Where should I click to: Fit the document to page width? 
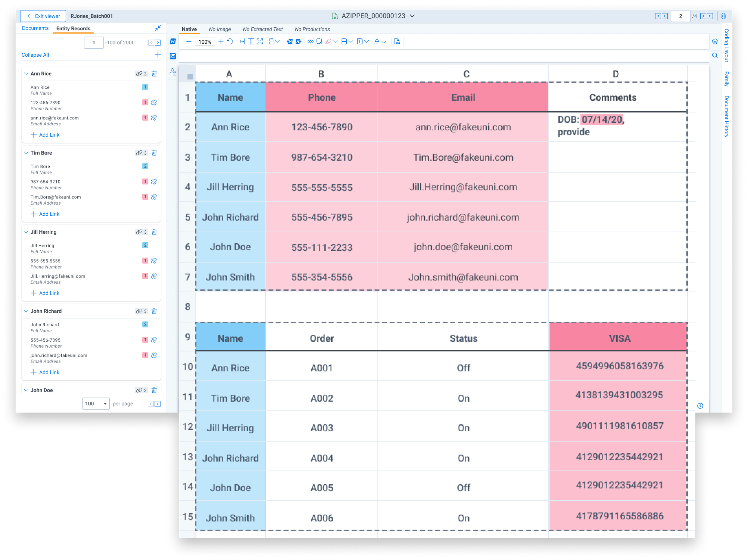242,41
